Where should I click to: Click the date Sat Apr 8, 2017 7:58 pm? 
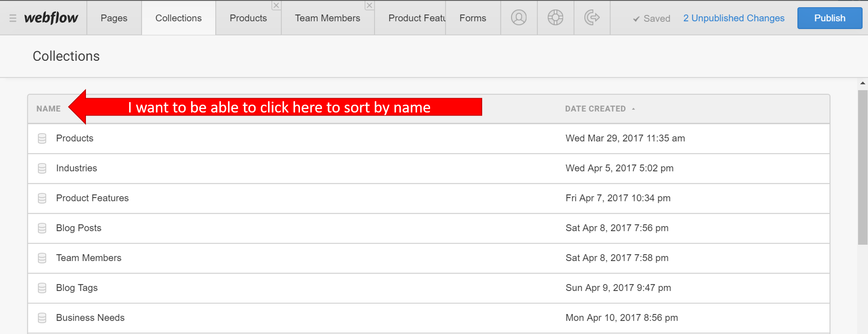click(617, 258)
